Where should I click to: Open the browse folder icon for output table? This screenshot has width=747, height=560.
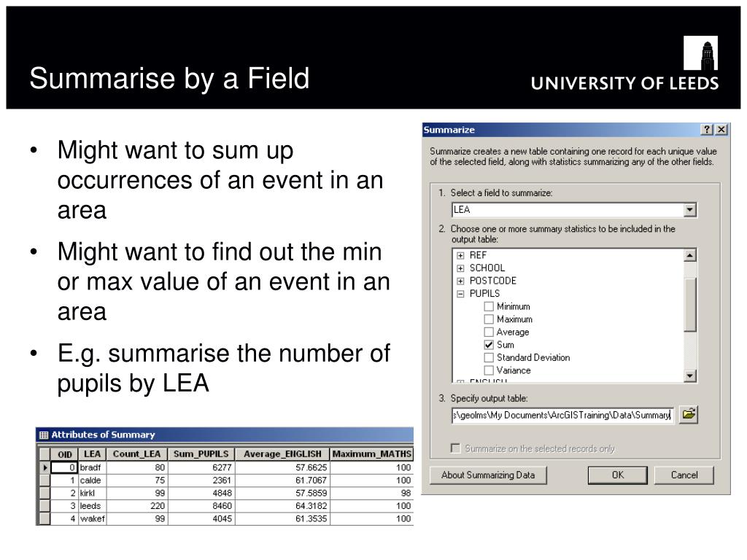(689, 414)
